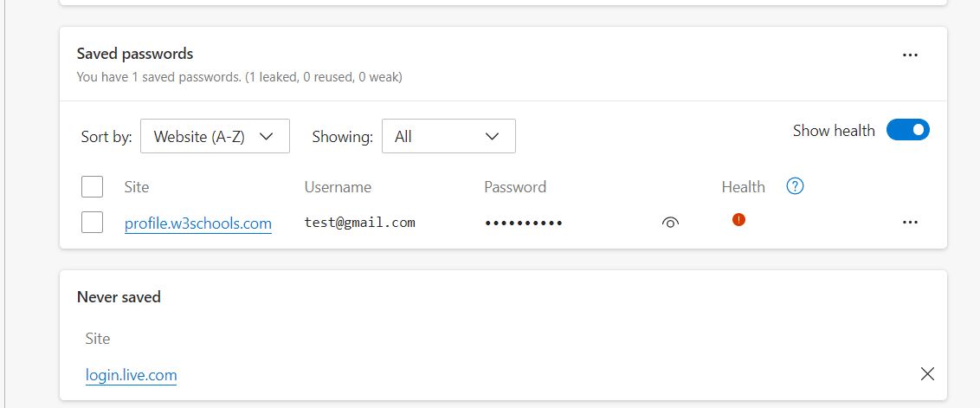
Task: Click the Never saved section heading
Action: [119, 297]
